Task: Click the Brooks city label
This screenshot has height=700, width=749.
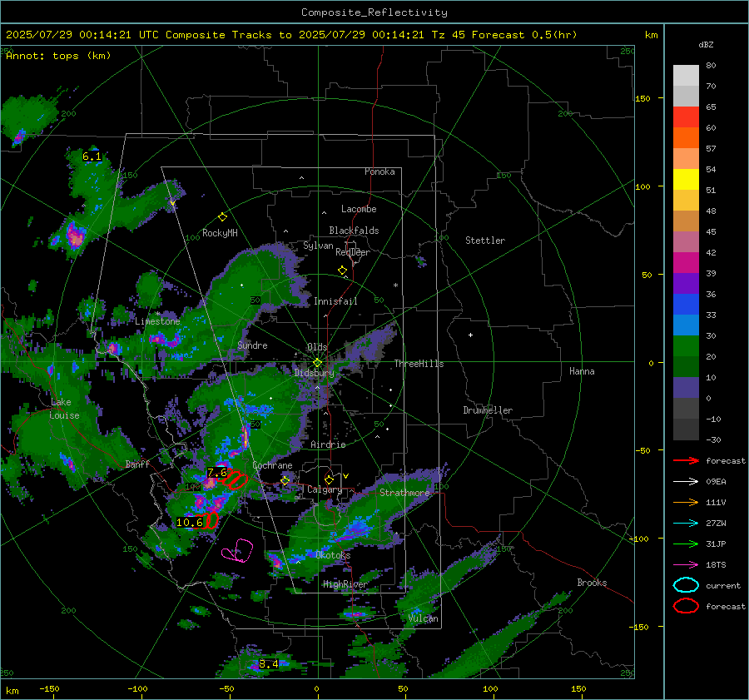Action: coord(592,583)
